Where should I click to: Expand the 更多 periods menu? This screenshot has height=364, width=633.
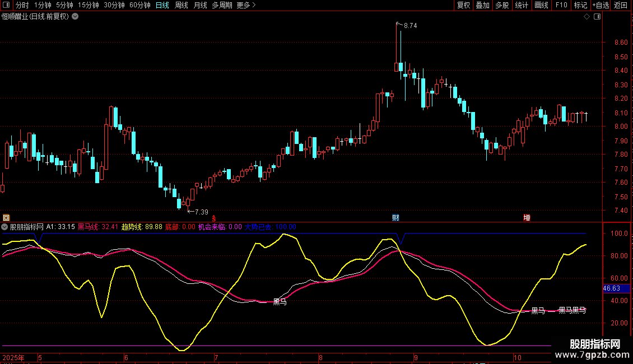pyautogui.click(x=246, y=5)
